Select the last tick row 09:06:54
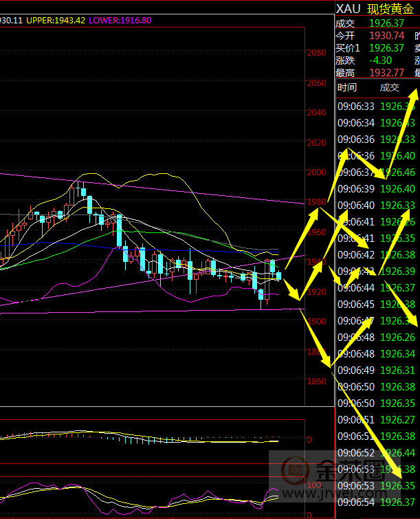This screenshot has height=519, width=420. 375,502
